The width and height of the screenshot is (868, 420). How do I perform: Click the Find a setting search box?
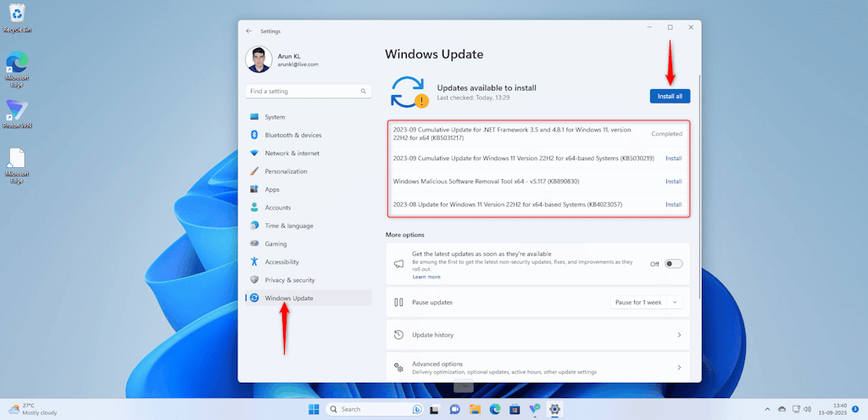[308, 91]
